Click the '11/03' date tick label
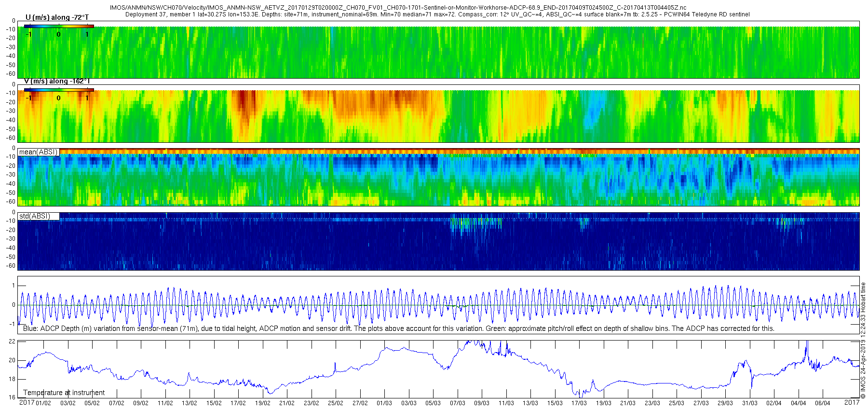The width and height of the screenshot is (868, 410). point(506,403)
